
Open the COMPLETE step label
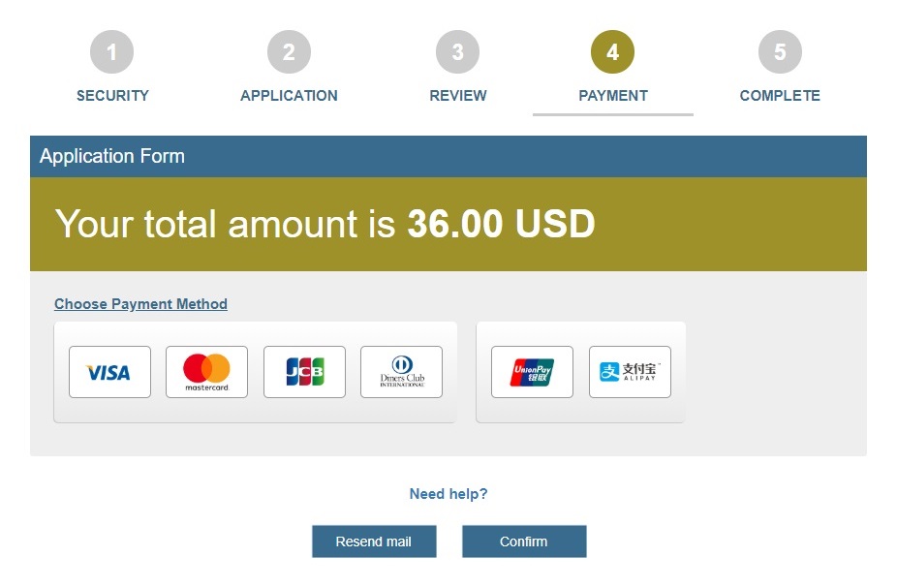pyautogui.click(x=779, y=95)
